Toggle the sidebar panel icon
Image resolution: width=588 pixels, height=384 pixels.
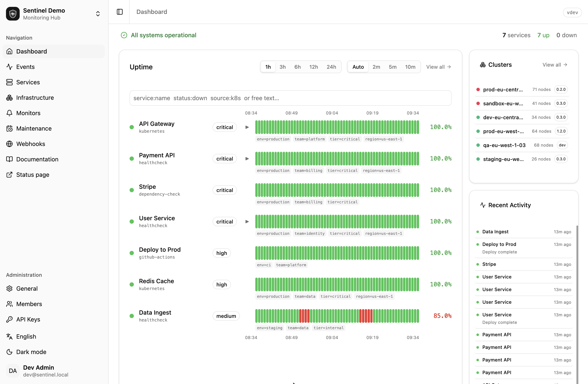point(120,12)
